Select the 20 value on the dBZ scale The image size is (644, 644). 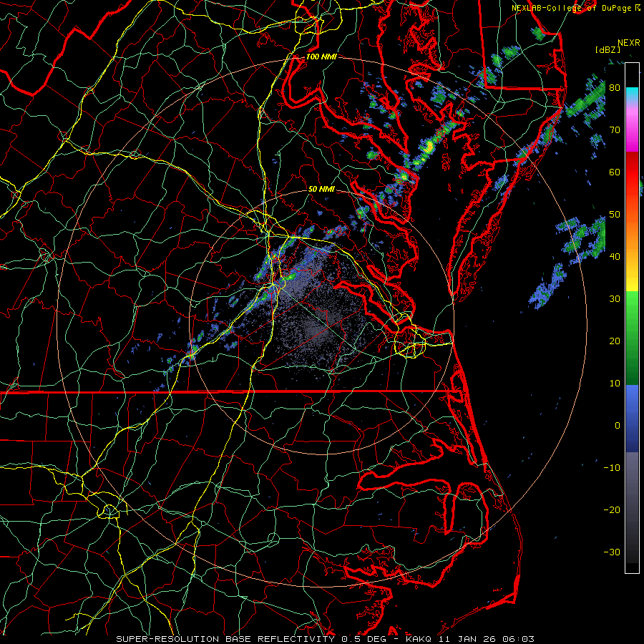pyautogui.click(x=615, y=341)
